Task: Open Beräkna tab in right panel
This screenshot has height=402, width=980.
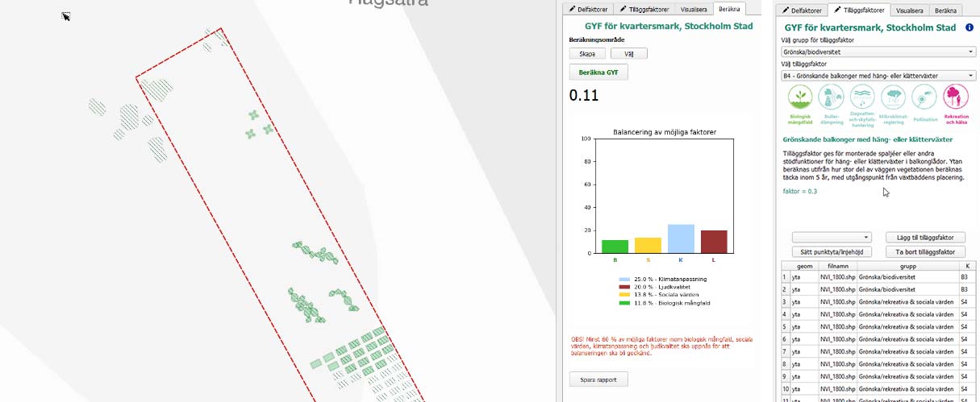Action: coord(945,10)
